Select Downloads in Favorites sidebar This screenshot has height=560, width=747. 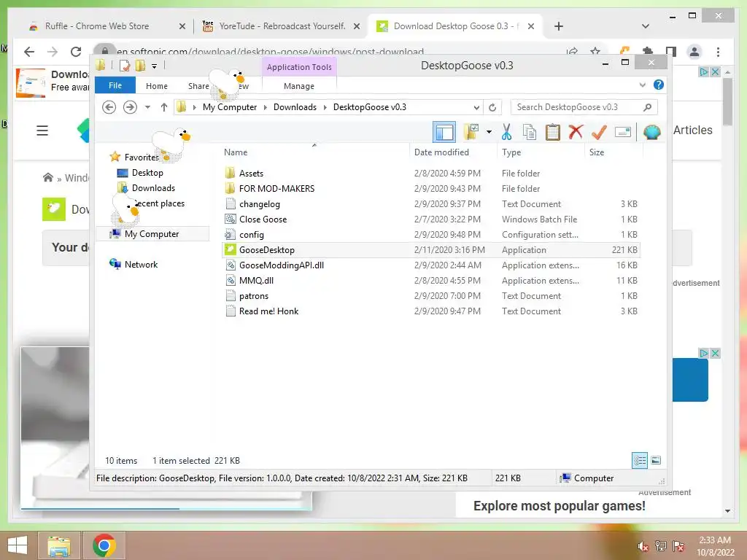pos(153,188)
